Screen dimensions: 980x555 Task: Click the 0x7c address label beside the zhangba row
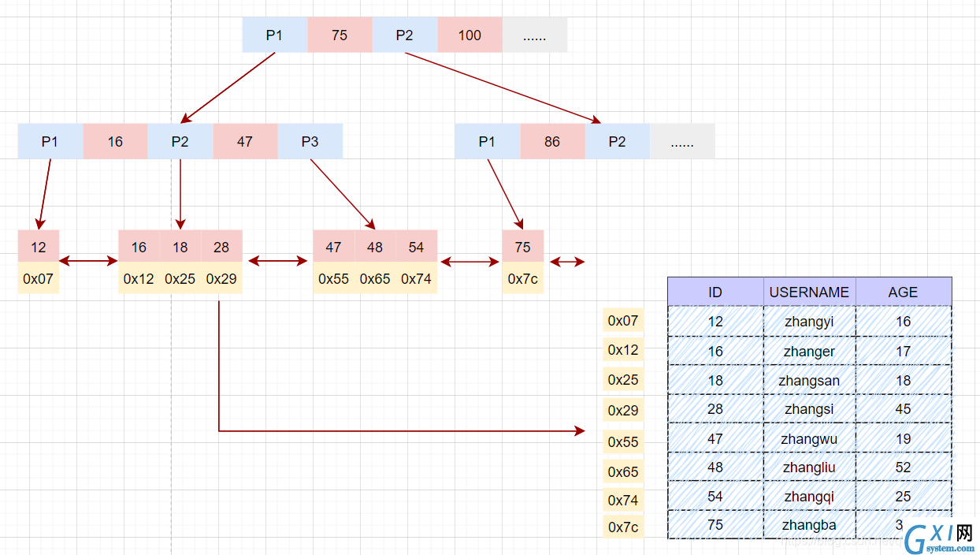click(623, 527)
